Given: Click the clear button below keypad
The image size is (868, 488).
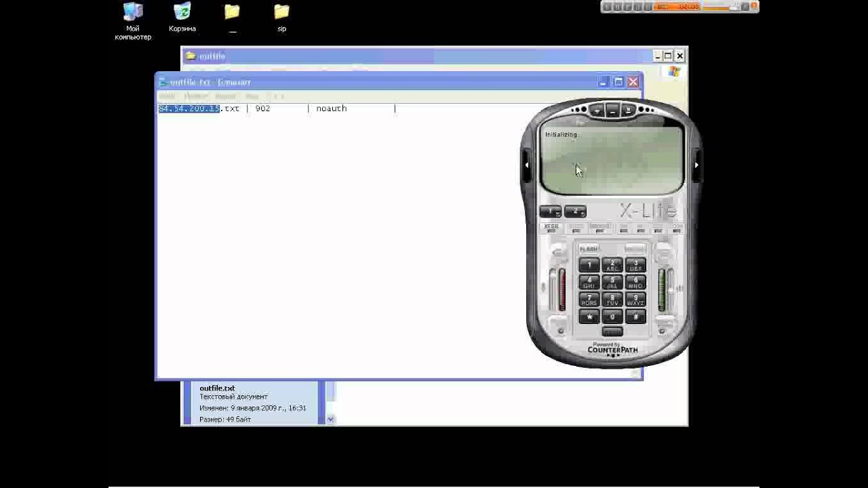Looking at the screenshot, I should coord(612,331).
